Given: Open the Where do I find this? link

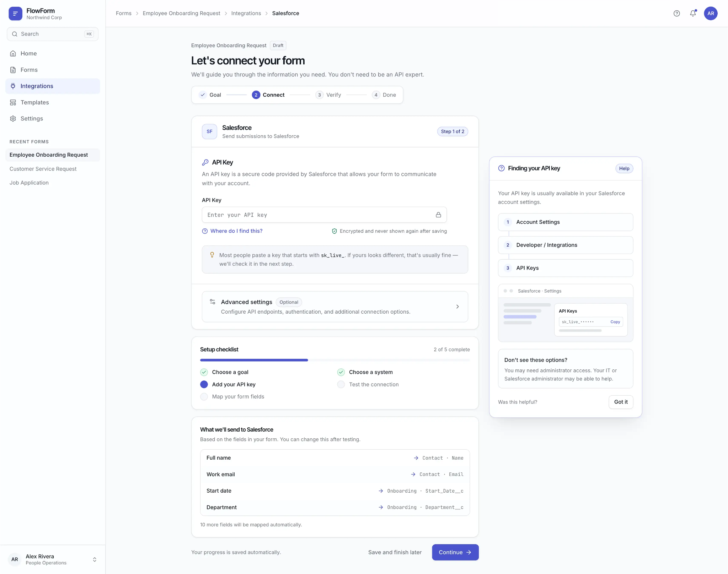Looking at the screenshot, I should (236, 231).
